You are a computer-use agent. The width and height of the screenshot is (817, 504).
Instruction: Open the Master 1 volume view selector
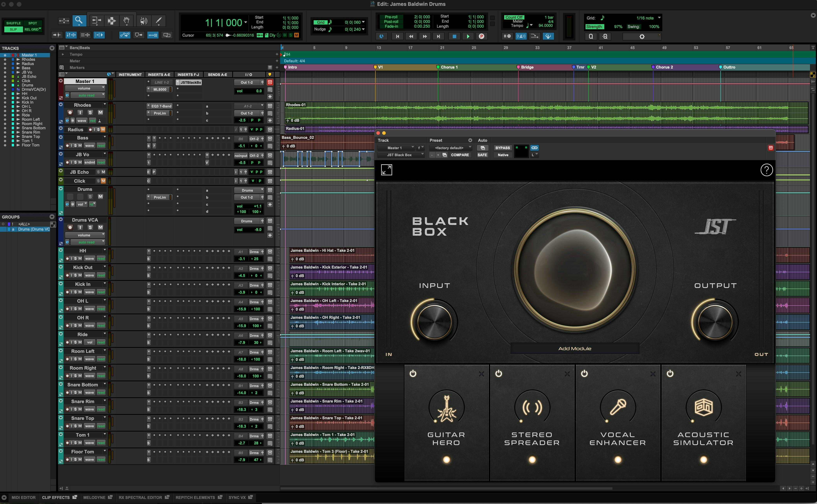[x=85, y=88]
